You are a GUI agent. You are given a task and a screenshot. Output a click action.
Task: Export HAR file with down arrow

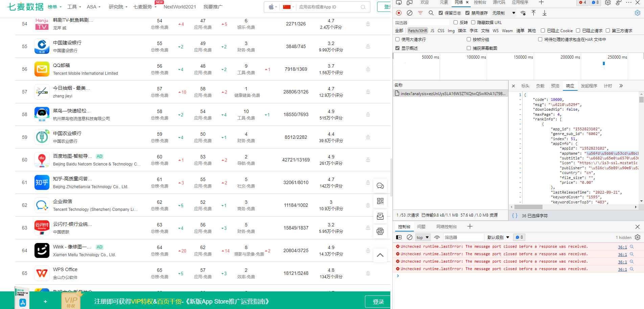(x=545, y=13)
